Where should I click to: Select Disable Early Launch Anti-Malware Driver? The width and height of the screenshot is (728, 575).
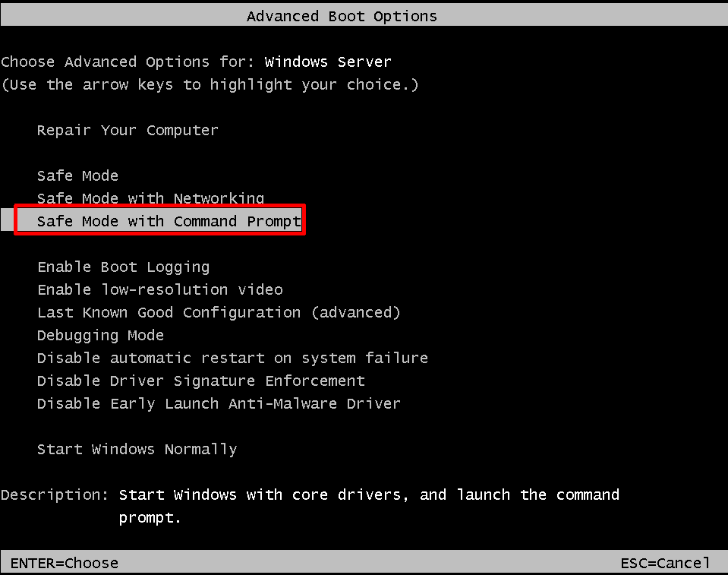pyautogui.click(x=218, y=403)
